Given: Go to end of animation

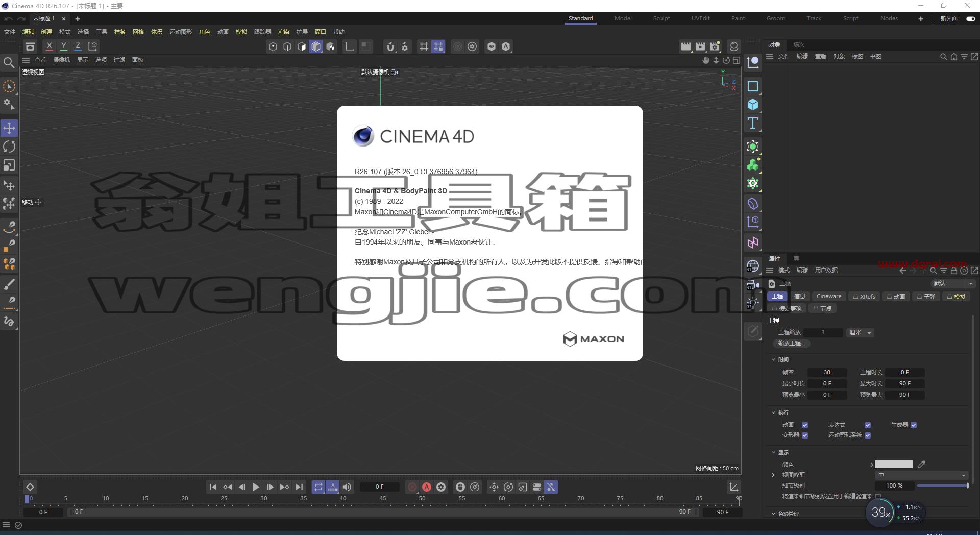Looking at the screenshot, I should [x=299, y=487].
